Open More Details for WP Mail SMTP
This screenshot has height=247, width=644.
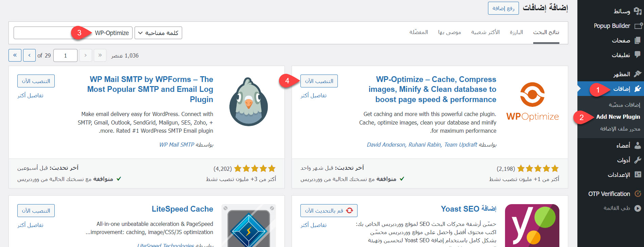(x=30, y=96)
